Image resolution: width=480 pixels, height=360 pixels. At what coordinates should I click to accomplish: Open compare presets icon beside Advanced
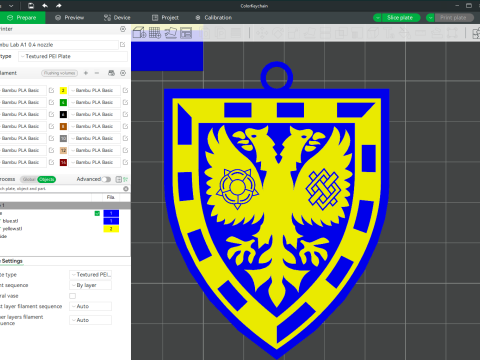125,179
